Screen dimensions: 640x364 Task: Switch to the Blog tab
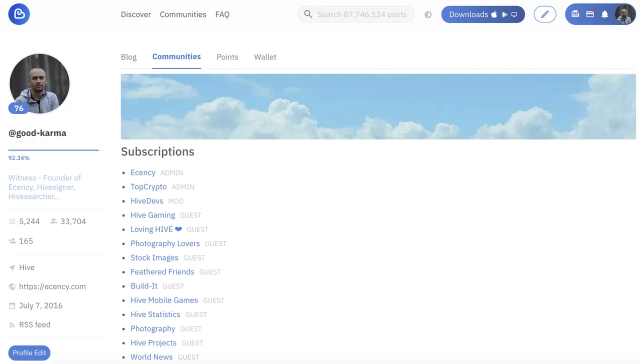(128, 57)
